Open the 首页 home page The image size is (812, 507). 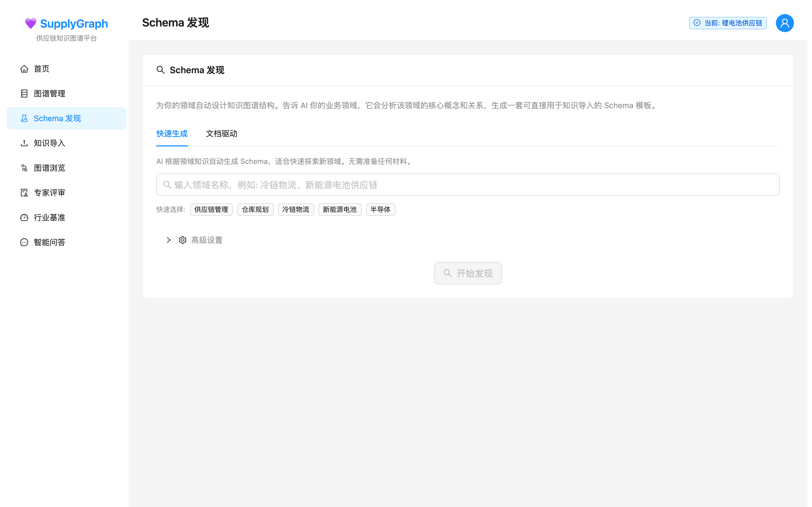(x=42, y=69)
